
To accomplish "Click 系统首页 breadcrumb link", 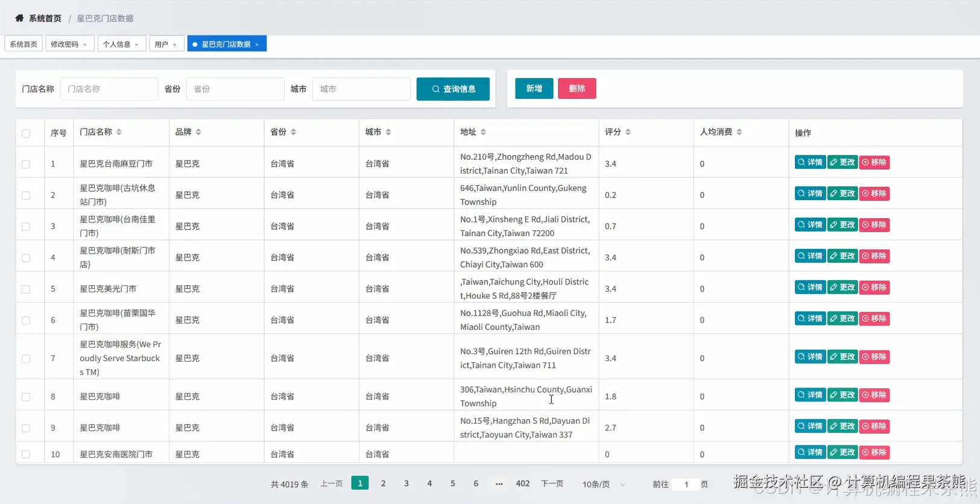I will click(45, 19).
